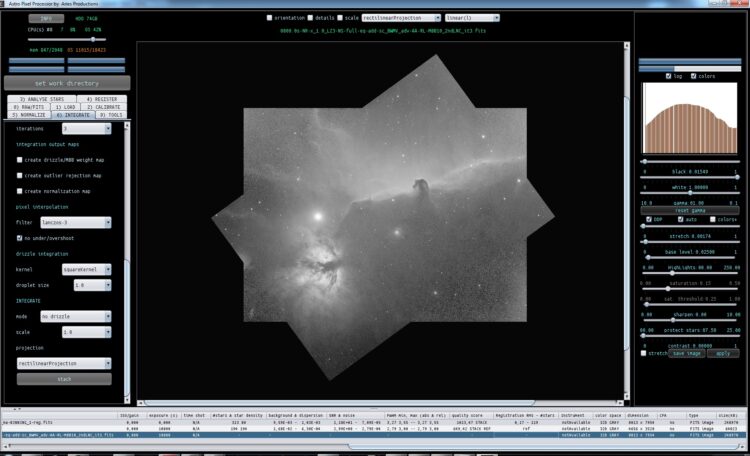
Task: Switch to the 2) CALIBRATE tab
Action: click(x=104, y=107)
